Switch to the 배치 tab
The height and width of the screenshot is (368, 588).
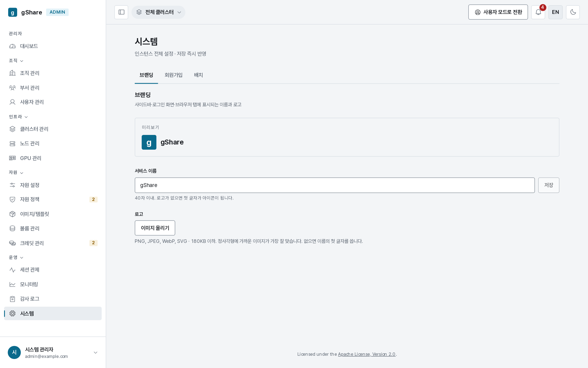coord(198,75)
